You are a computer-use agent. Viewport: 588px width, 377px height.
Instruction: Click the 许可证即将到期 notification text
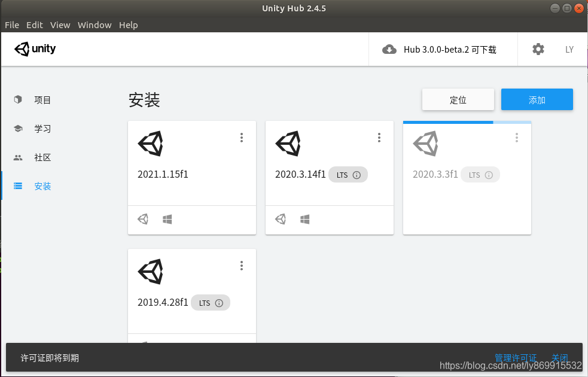[50, 358]
